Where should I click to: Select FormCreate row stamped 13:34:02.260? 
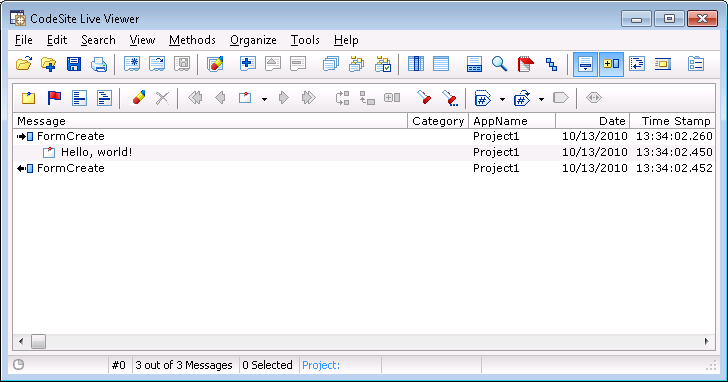[364, 136]
